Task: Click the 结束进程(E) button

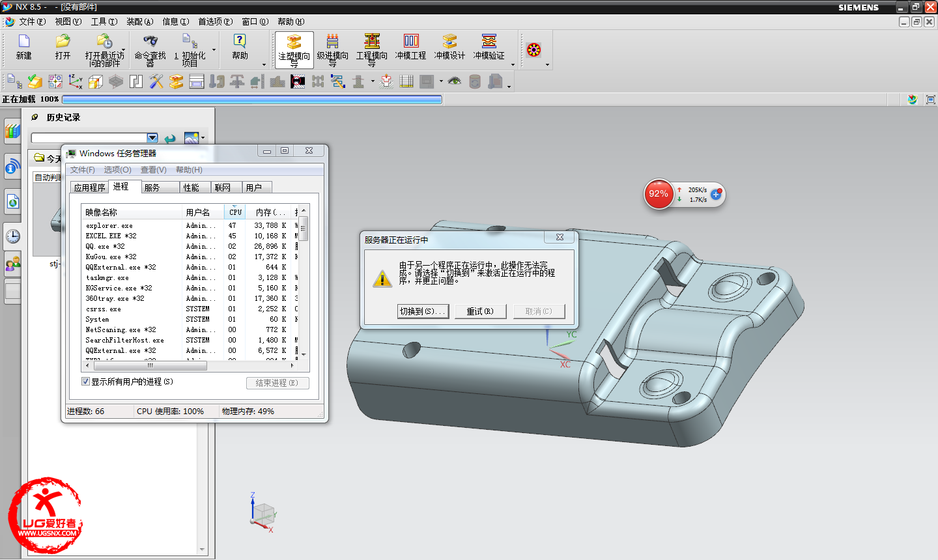Action: [277, 383]
